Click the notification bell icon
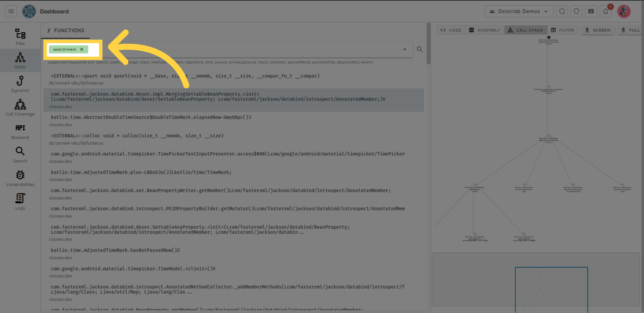Viewport: 644px width, 313px height. (x=605, y=11)
